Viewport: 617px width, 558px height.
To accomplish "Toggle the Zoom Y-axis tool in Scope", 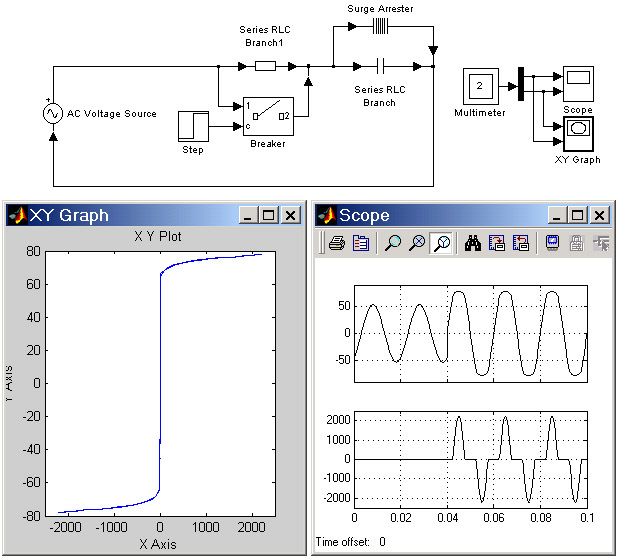I will [x=442, y=243].
